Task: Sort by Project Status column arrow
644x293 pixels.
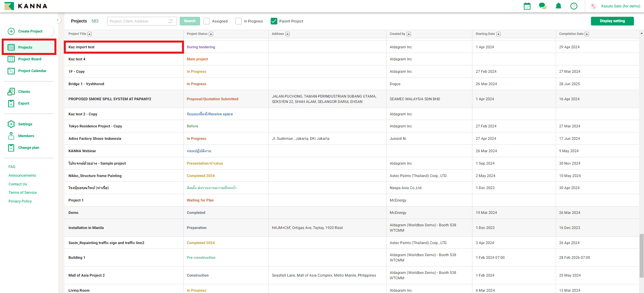Action: (x=211, y=34)
